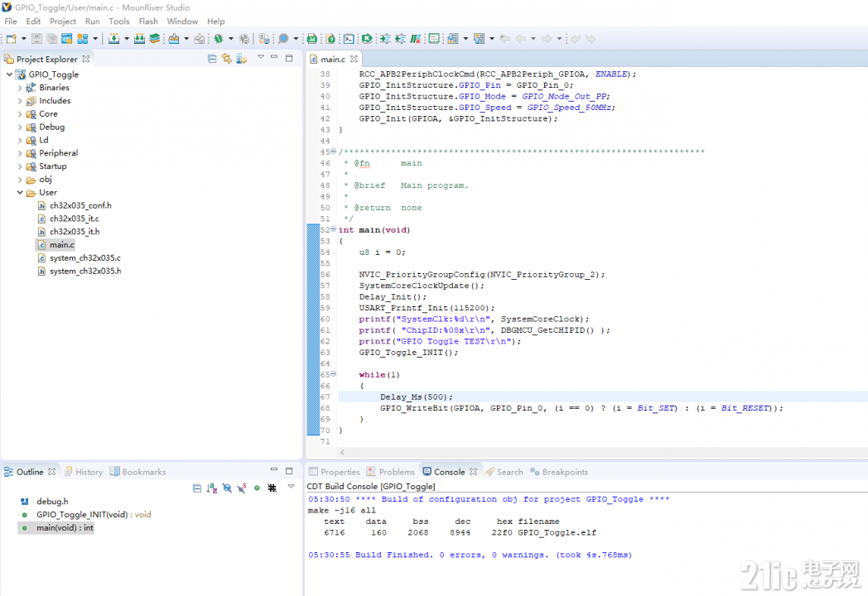Viewport: 868px width, 596px height.
Task: Fold the main function at line 52
Action: (x=333, y=229)
